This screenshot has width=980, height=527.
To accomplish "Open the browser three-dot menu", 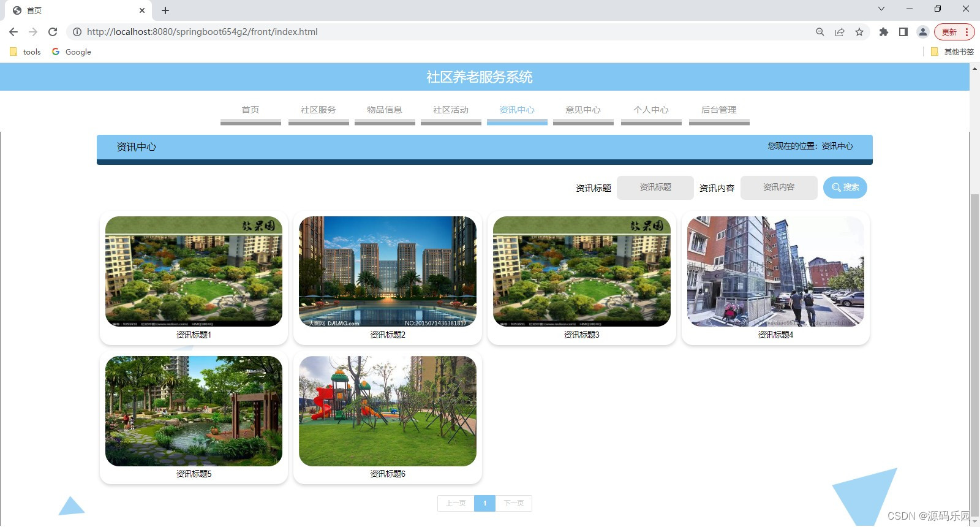I will [x=967, y=32].
